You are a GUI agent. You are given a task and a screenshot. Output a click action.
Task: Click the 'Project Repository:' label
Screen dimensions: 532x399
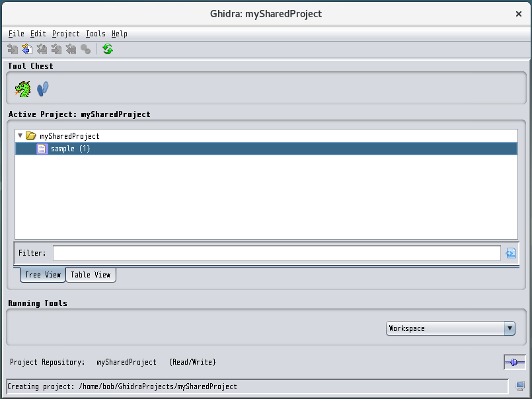(x=47, y=362)
